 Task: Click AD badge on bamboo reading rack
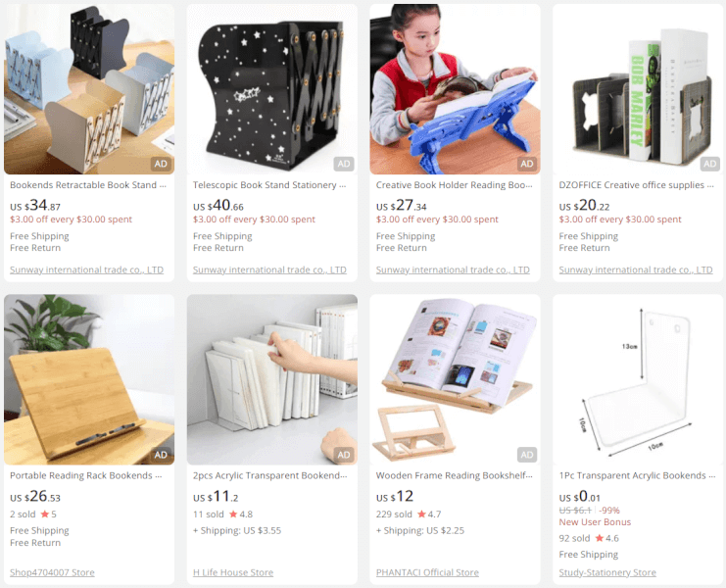point(161,455)
